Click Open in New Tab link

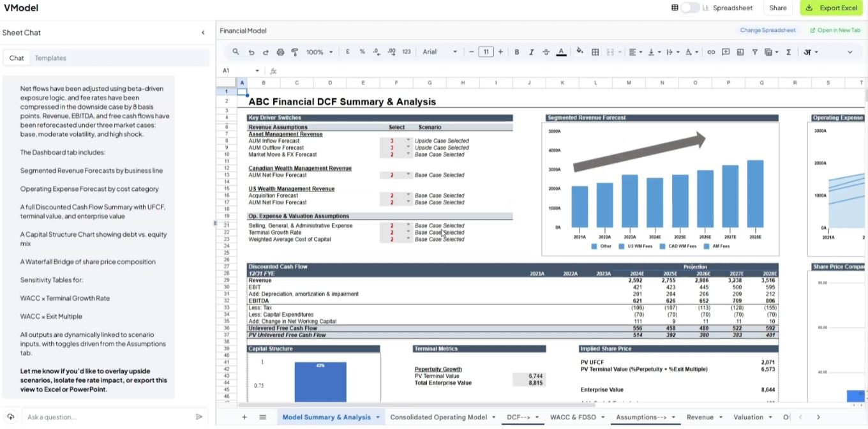click(835, 30)
